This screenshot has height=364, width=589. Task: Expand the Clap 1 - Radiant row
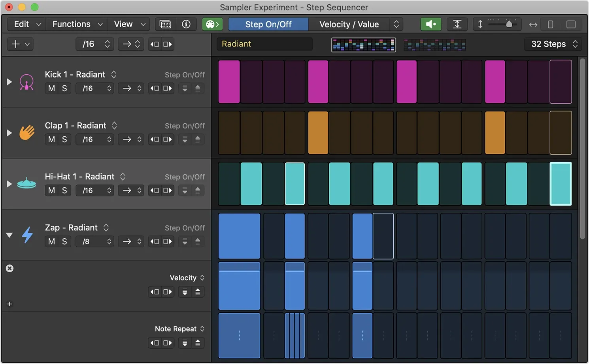click(x=9, y=133)
